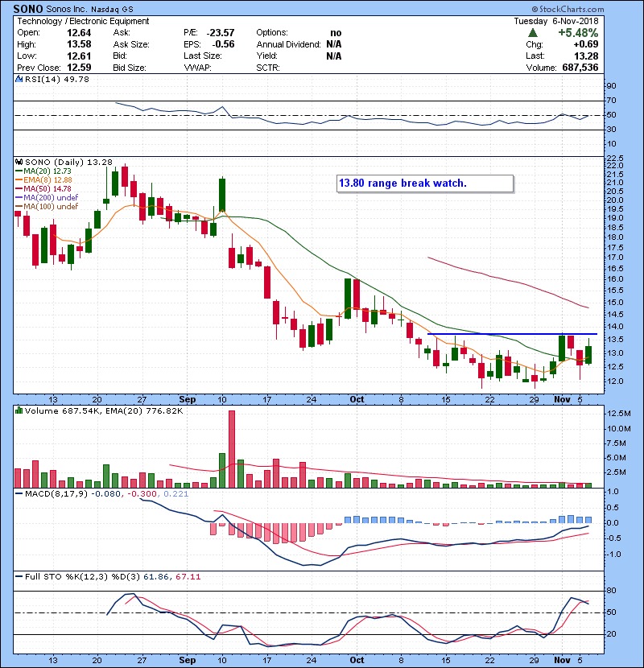This screenshot has height=668, width=644.
Task: Click the MA(20) 12.73 legend entry
Action: point(43,171)
